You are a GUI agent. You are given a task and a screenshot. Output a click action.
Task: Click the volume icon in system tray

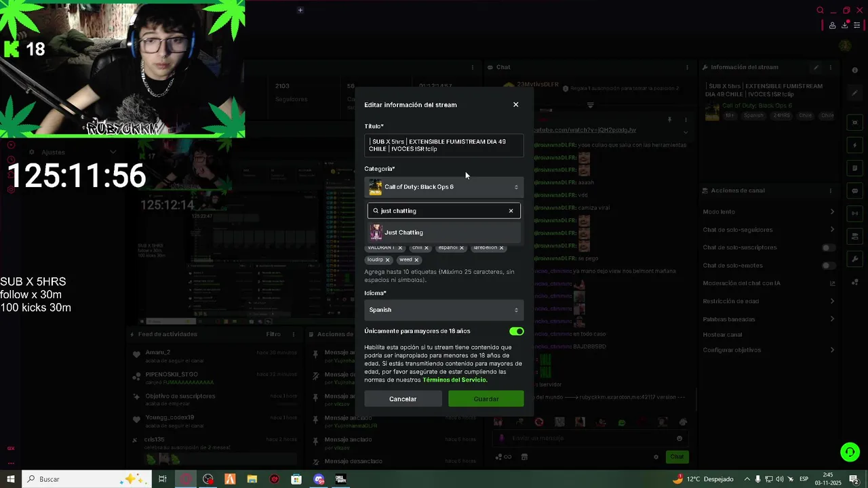pos(779,479)
